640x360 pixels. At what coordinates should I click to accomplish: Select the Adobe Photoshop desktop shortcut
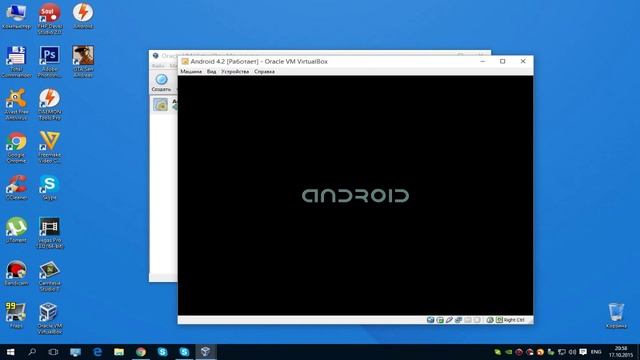(x=50, y=62)
